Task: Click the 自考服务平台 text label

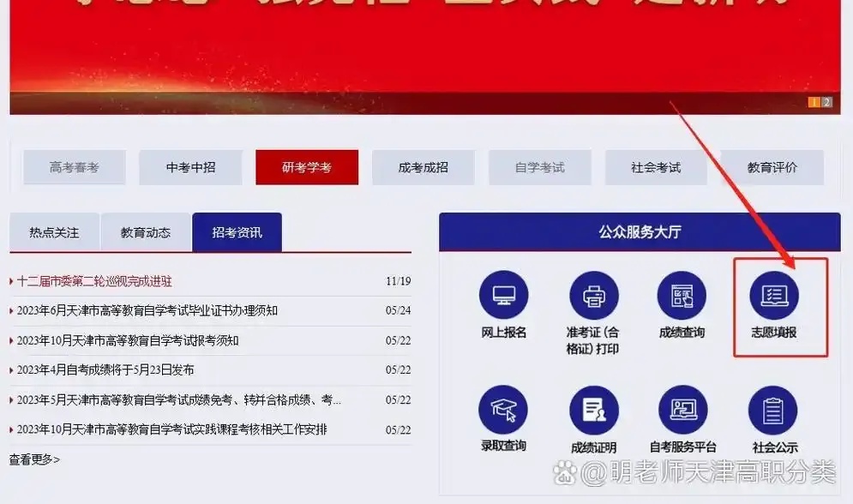Action: [x=682, y=447]
